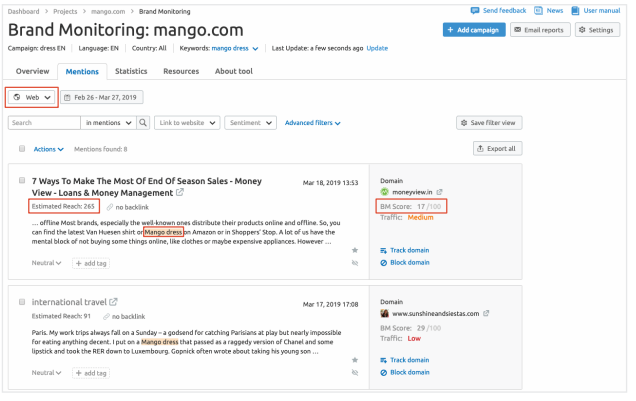This screenshot has width=636, height=401.
Task: Go to the Resources tab
Action: pyautogui.click(x=181, y=71)
